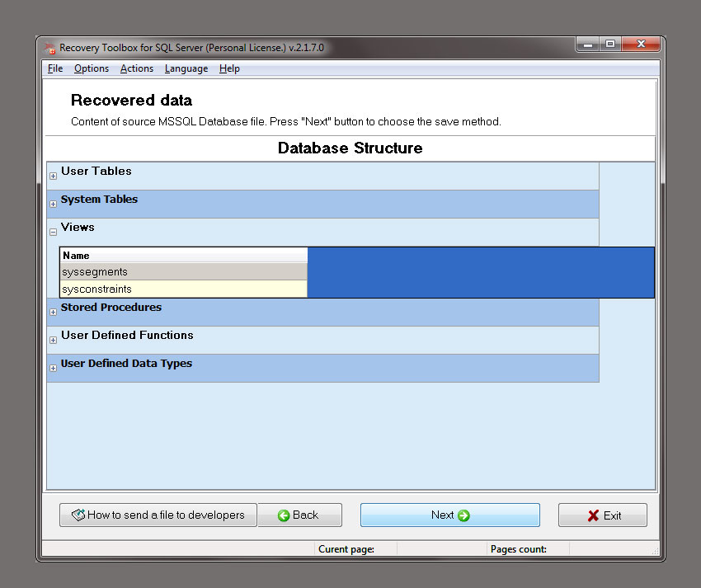
Task: Expand the System Tables section
Action: [x=54, y=205]
